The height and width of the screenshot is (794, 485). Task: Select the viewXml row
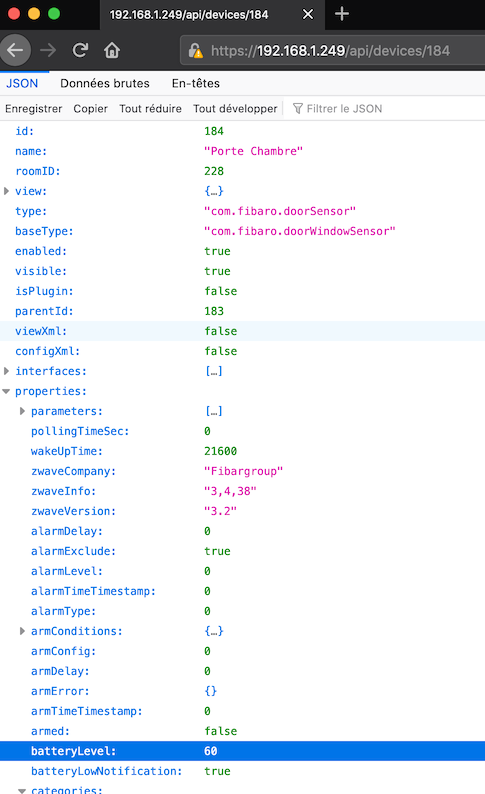[242, 331]
